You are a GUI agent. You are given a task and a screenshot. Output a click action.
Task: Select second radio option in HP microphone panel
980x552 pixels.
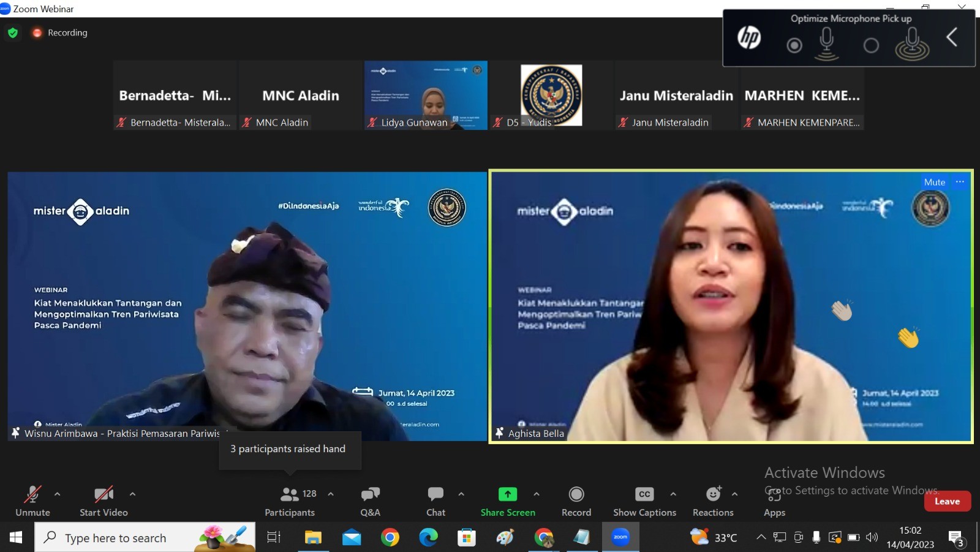pyautogui.click(x=871, y=45)
